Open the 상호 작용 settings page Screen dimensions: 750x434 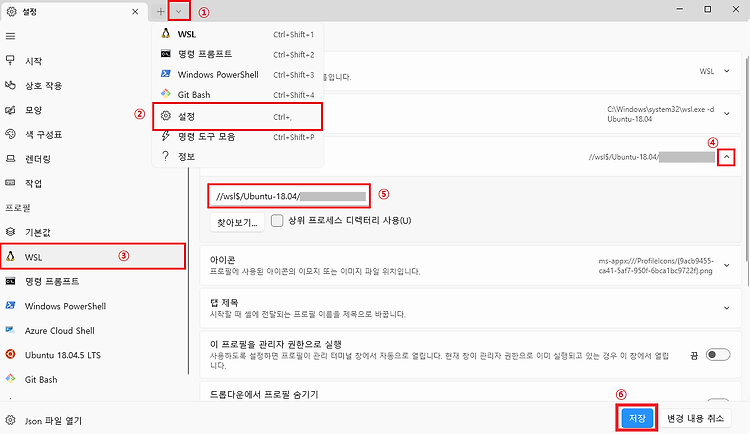(93, 85)
